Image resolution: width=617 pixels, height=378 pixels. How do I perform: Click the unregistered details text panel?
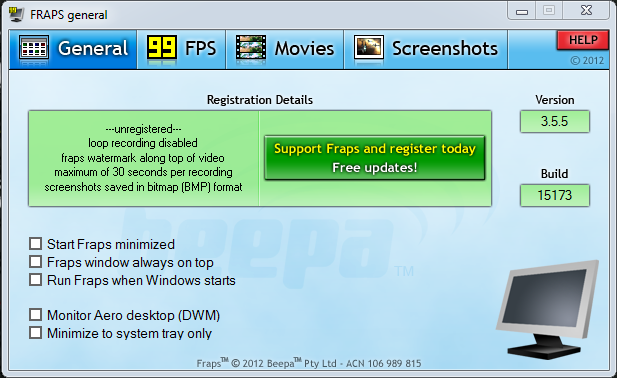(143, 158)
